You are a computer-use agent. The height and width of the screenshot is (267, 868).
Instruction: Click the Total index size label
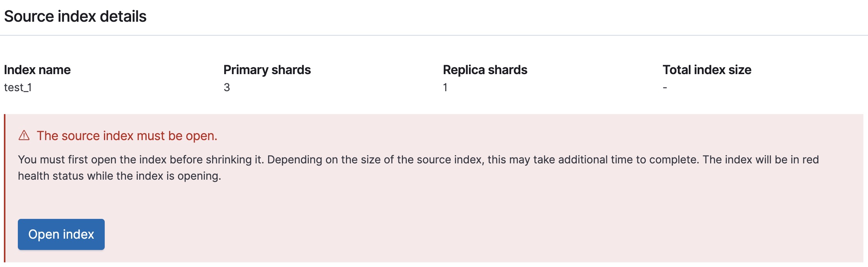707,70
